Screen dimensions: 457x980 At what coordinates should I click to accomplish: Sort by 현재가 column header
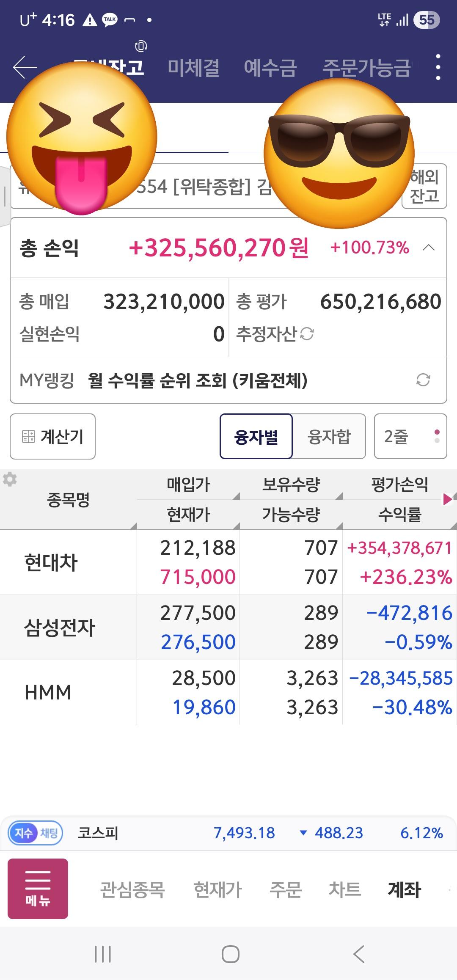click(189, 515)
